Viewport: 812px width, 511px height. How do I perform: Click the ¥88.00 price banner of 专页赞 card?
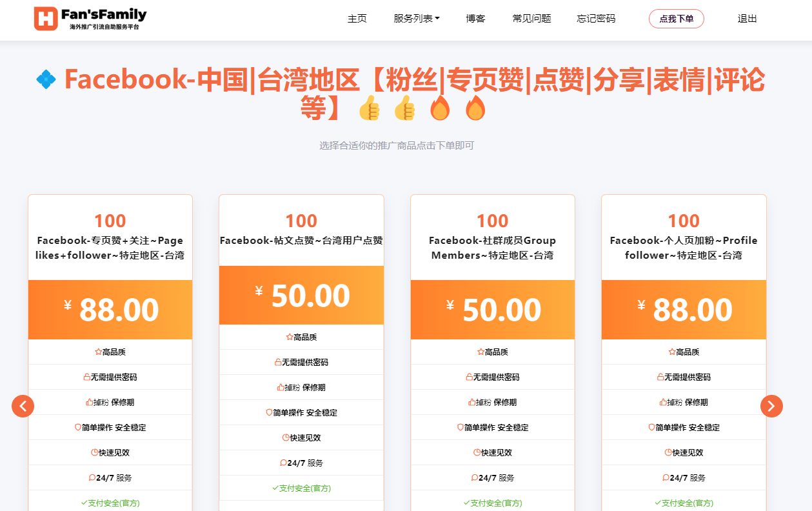point(110,310)
